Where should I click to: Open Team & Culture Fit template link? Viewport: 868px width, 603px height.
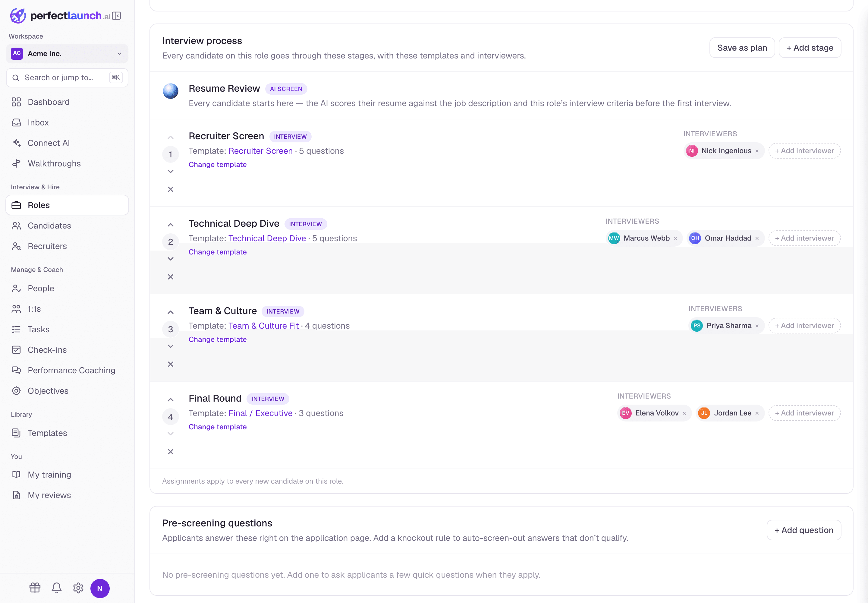point(264,326)
